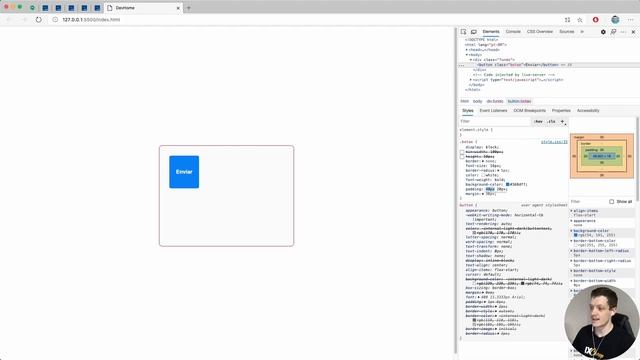Expand computed align-items property
The height and width of the screenshot is (360, 640).
click(571, 211)
